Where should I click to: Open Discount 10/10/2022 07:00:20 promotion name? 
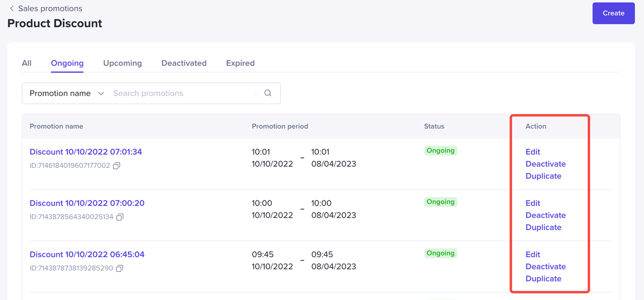(x=87, y=203)
